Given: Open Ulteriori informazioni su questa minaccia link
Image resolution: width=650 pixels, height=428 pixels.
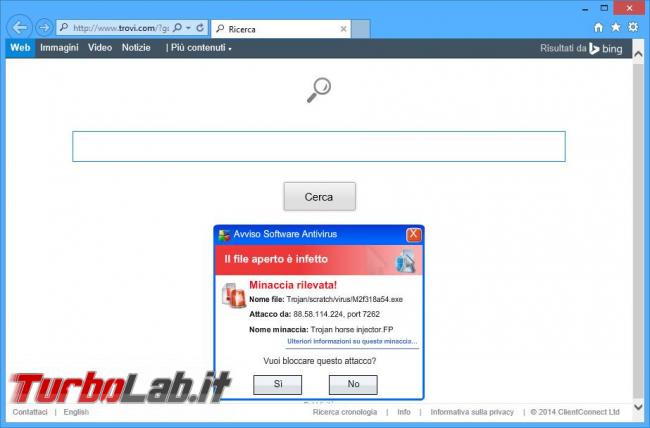Looking at the screenshot, I should click(352, 342).
